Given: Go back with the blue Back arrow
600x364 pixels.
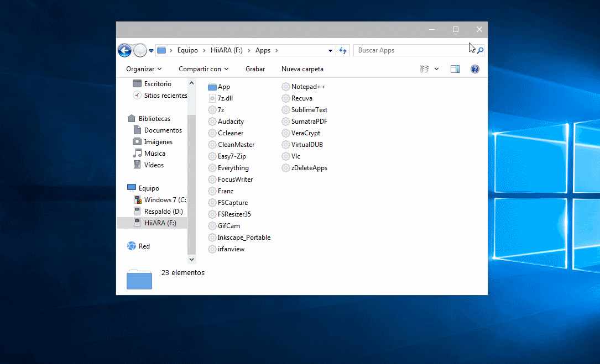Looking at the screenshot, I should (x=125, y=50).
